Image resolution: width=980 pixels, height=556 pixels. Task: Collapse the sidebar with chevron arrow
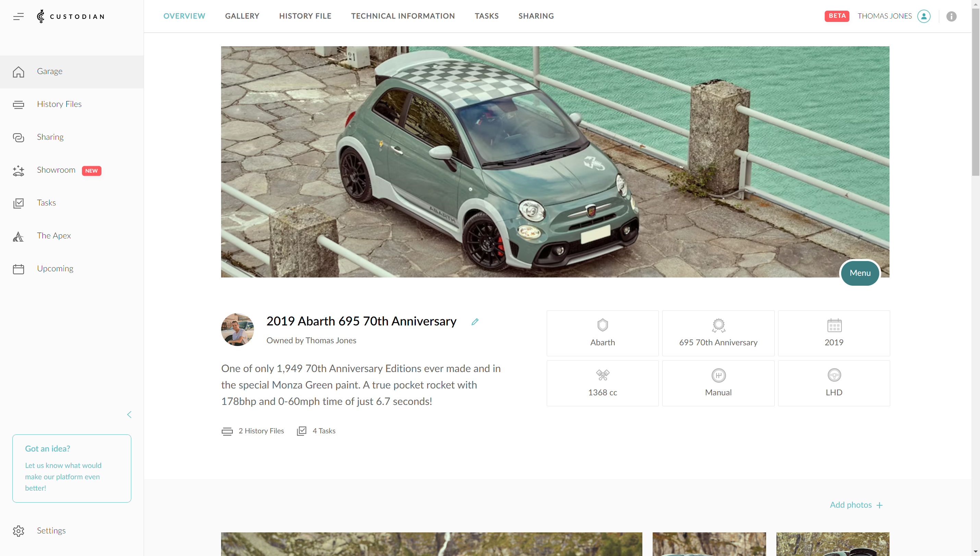129,414
